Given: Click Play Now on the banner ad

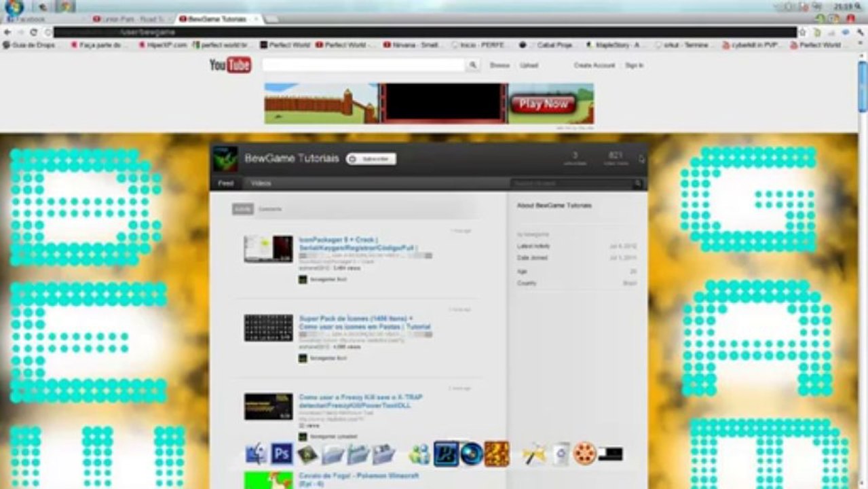Looking at the screenshot, I should pos(544,104).
